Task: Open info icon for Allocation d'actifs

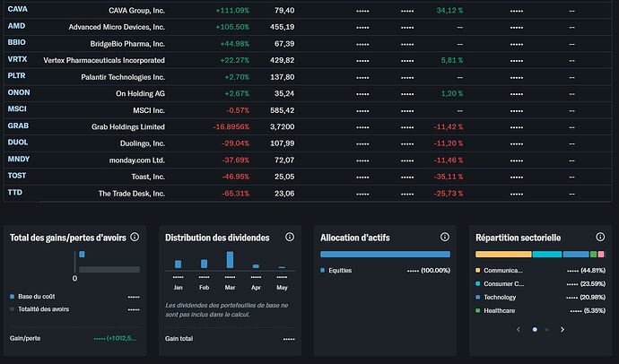Action: [x=445, y=237]
